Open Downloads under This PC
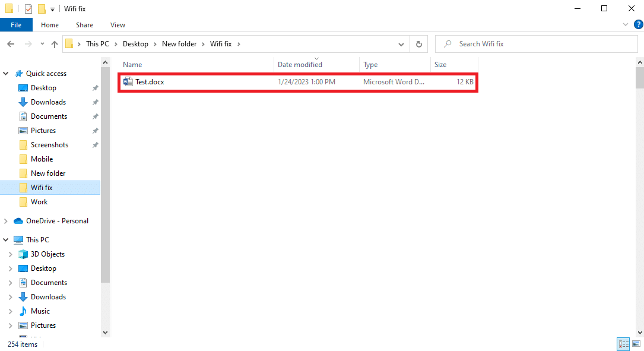The width and height of the screenshot is (644, 351). coord(48,297)
